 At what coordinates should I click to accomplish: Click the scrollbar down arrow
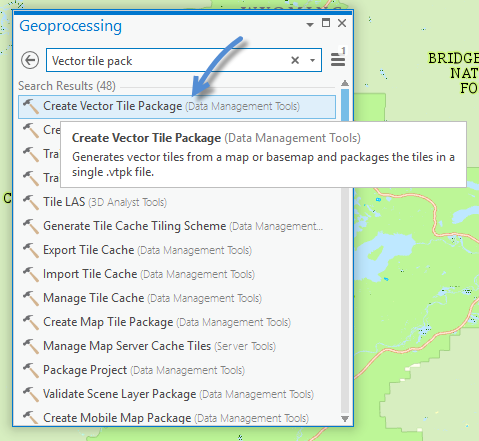[x=345, y=419]
